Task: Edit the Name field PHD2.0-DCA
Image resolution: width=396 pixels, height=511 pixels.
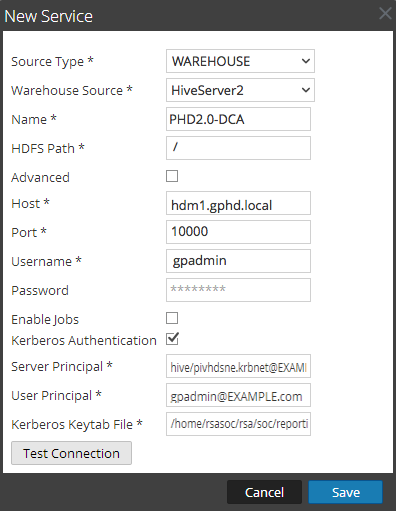Action: (238, 119)
